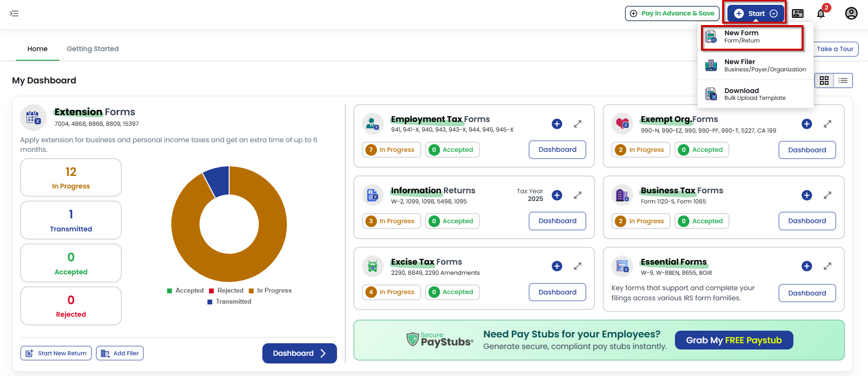Click Grab My FREE Paystub

pyautogui.click(x=734, y=340)
